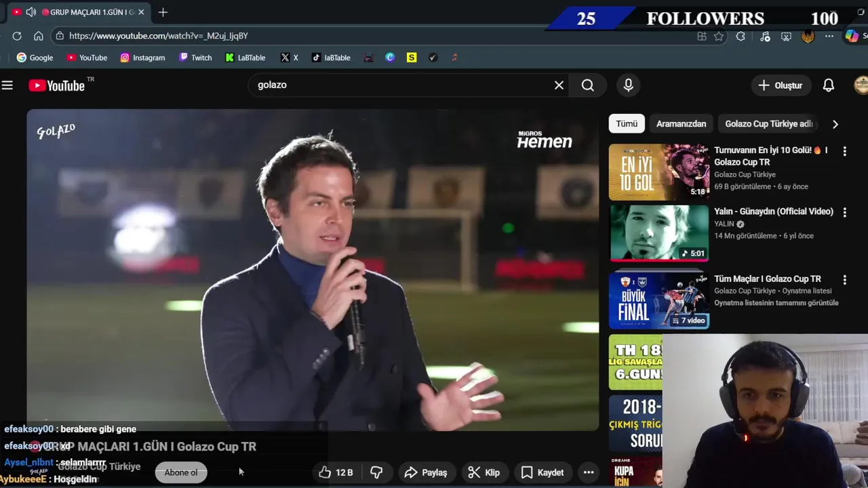This screenshot has width=868, height=488.
Task: Like the video, 12 B thumbs up
Action: tap(336, 472)
